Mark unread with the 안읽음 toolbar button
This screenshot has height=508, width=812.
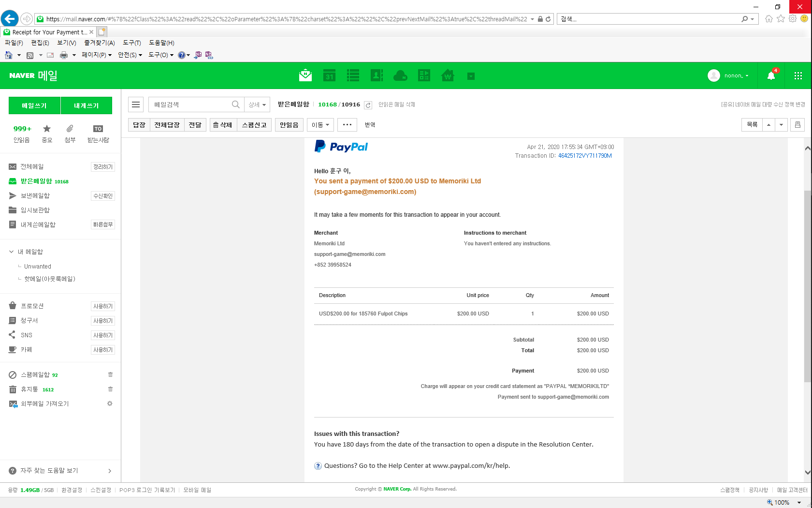point(289,125)
